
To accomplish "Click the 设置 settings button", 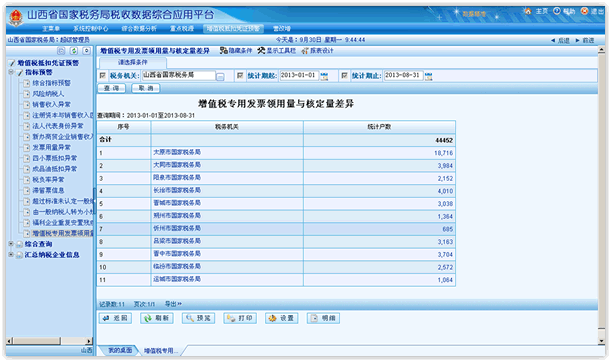I will pyautogui.click(x=282, y=318).
